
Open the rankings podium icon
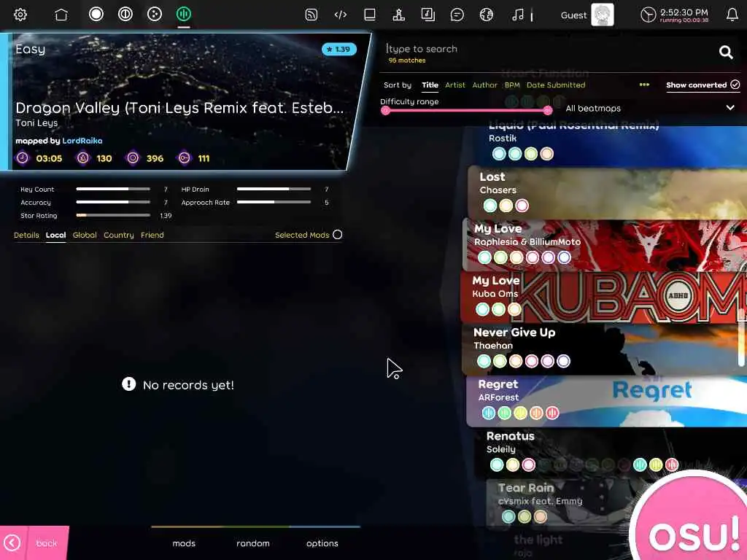(399, 15)
